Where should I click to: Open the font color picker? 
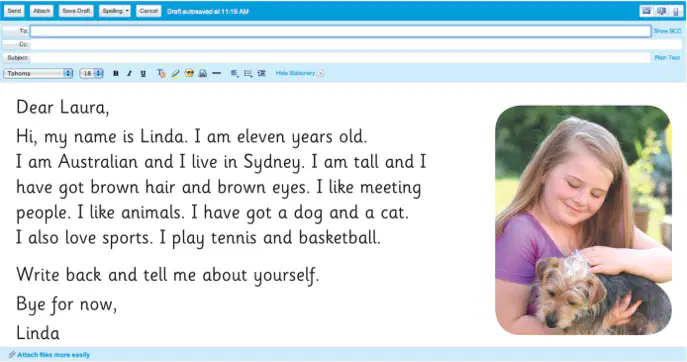click(x=161, y=74)
